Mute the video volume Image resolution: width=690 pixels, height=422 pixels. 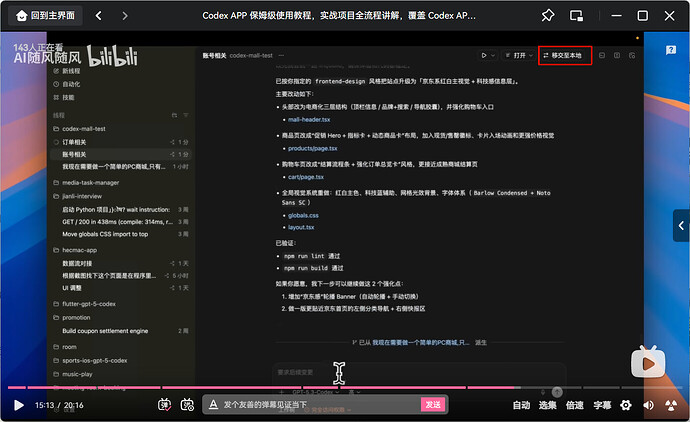(x=648, y=405)
